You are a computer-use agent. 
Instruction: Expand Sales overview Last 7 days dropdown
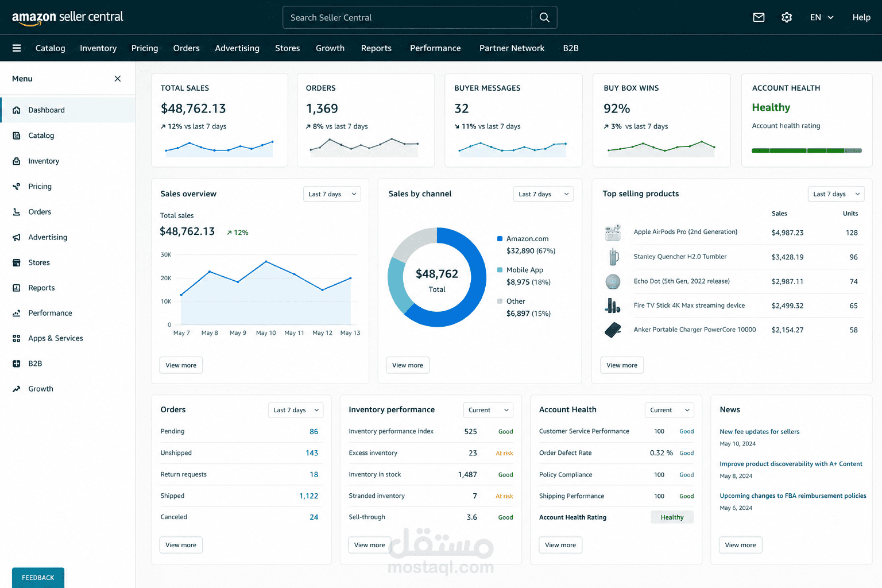point(332,194)
